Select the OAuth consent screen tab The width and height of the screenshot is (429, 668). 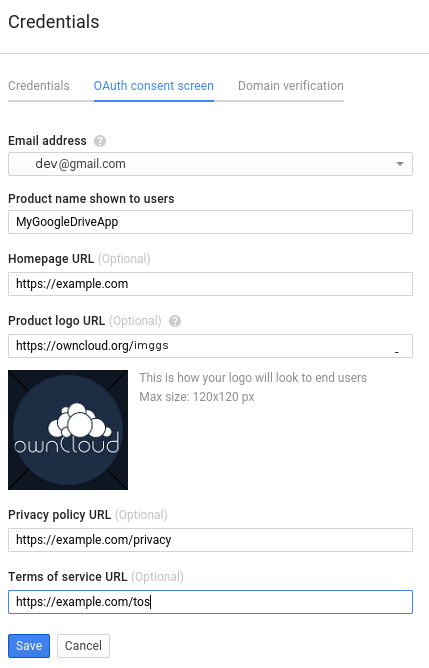(x=154, y=86)
